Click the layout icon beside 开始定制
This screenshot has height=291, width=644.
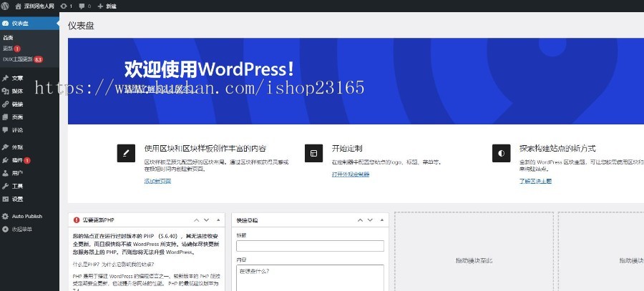point(314,153)
